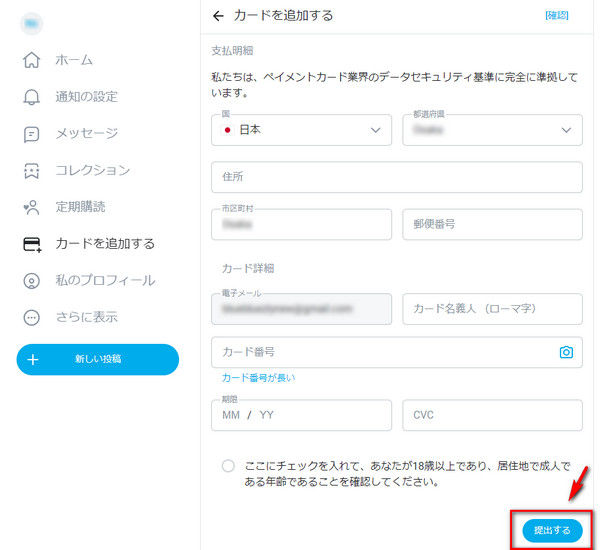Click the 住所 address input field
The image size is (600, 550).
click(x=396, y=177)
